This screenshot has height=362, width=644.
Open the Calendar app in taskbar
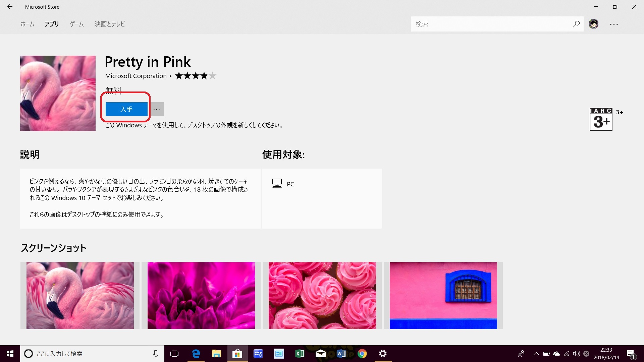(x=258, y=354)
